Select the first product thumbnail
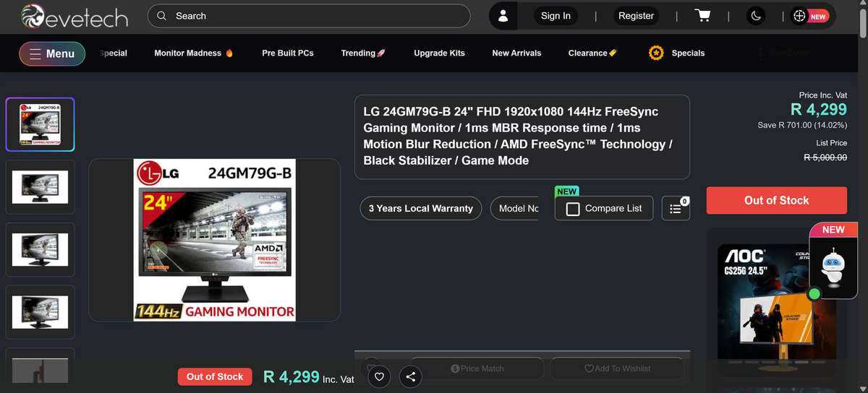 click(x=41, y=124)
